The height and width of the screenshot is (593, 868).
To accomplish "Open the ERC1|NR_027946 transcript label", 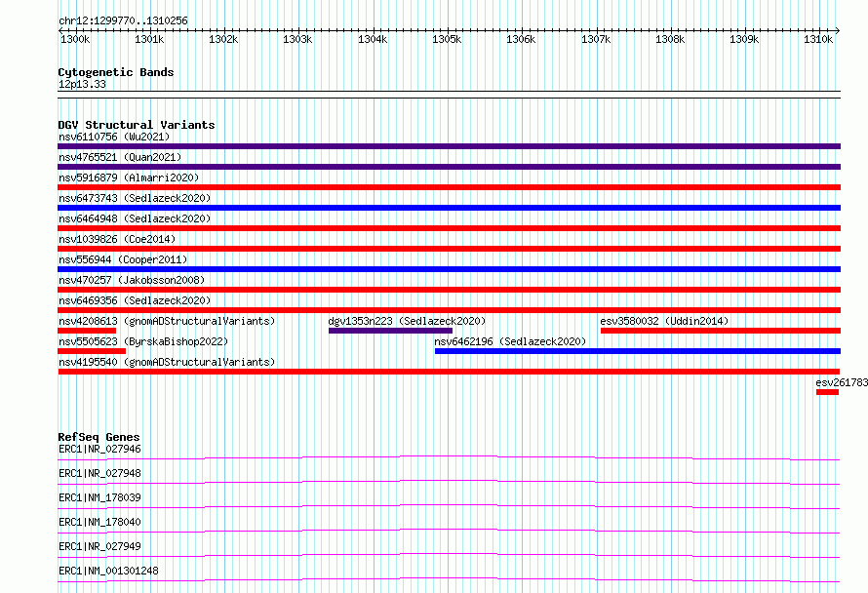I will pyautogui.click(x=99, y=449).
